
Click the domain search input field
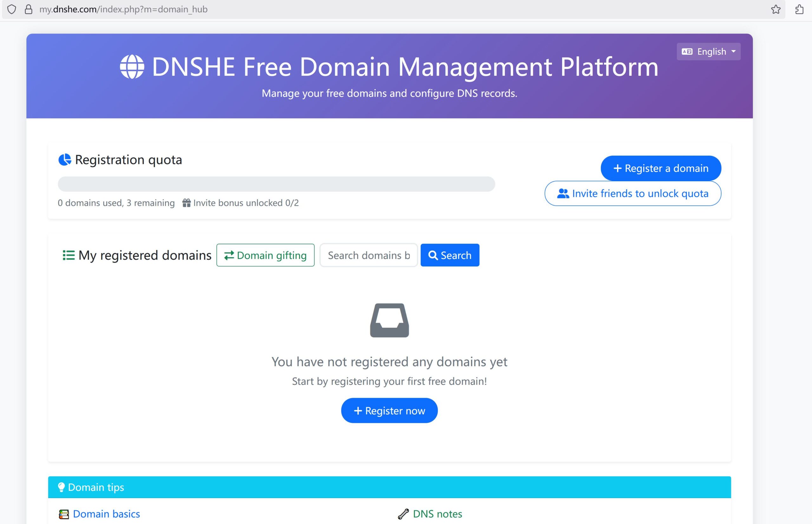[x=369, y=255]
